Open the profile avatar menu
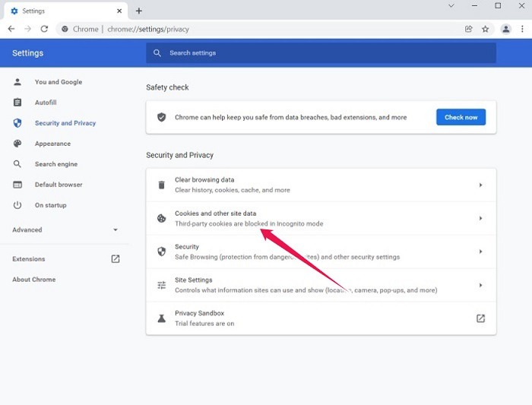The image size is (532, 405). coord(506,29)
